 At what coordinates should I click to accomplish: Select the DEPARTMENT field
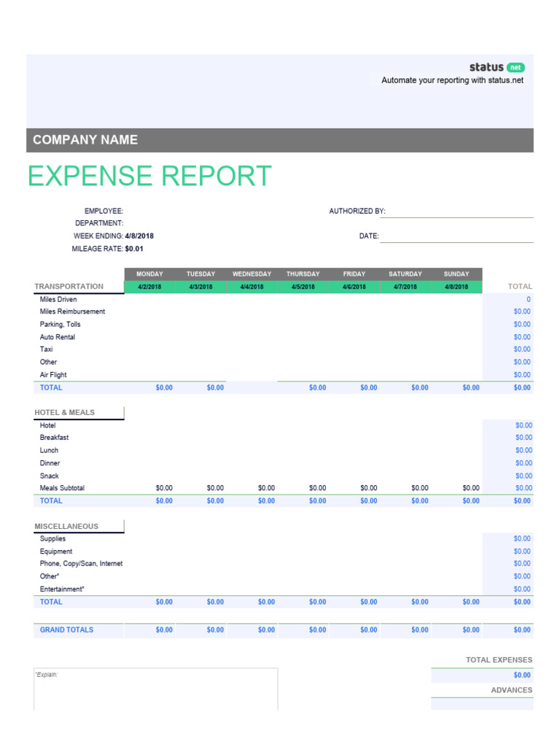(x=190, y=223)
